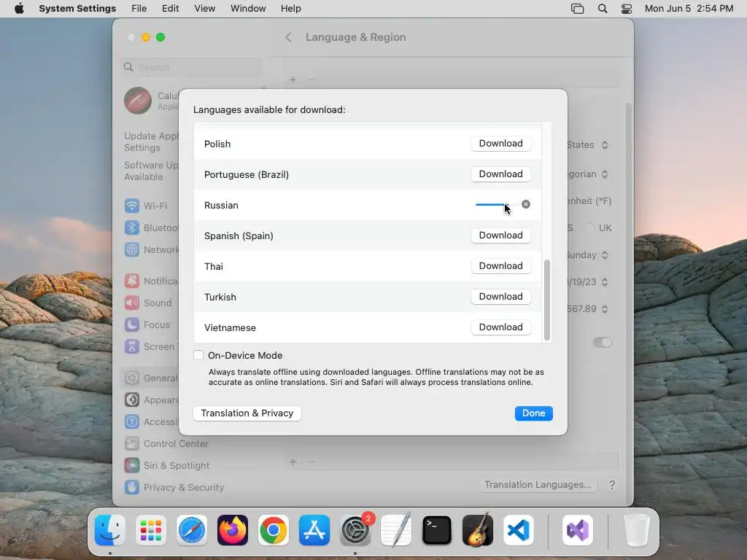Image resolution: width=747 pixels, height=560 pixels.
Task: Download the Polish language
Action: [500, 144]
